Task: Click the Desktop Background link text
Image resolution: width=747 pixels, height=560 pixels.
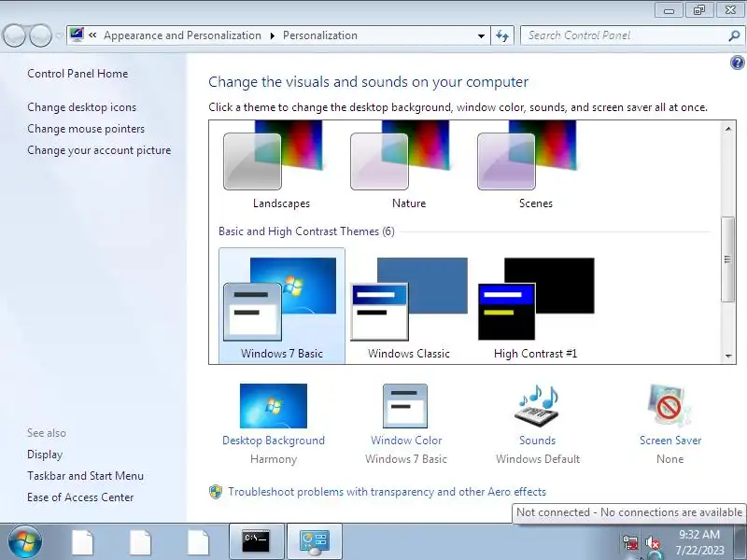Action: click(x=274, y=441)
